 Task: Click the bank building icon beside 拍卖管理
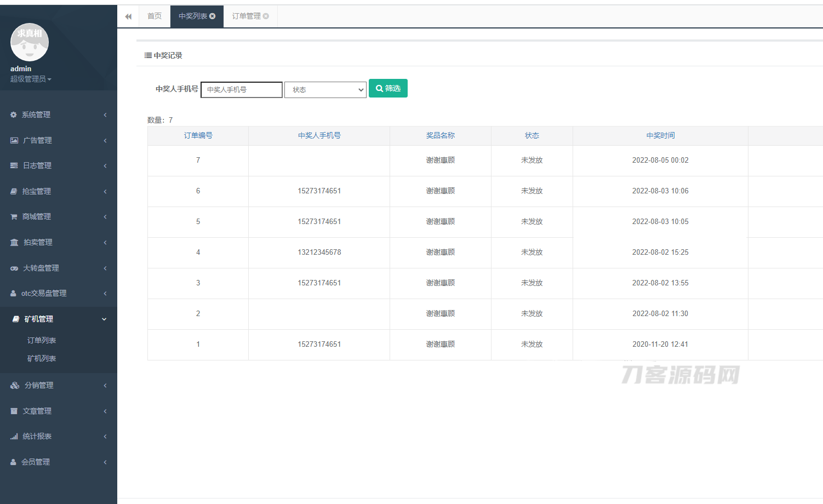click(14, 243)
